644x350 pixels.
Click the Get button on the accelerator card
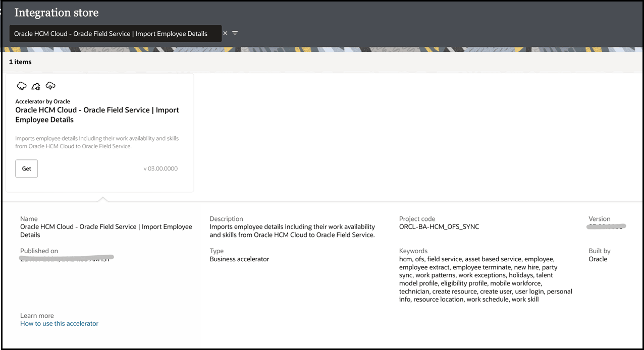coord(27,168)
